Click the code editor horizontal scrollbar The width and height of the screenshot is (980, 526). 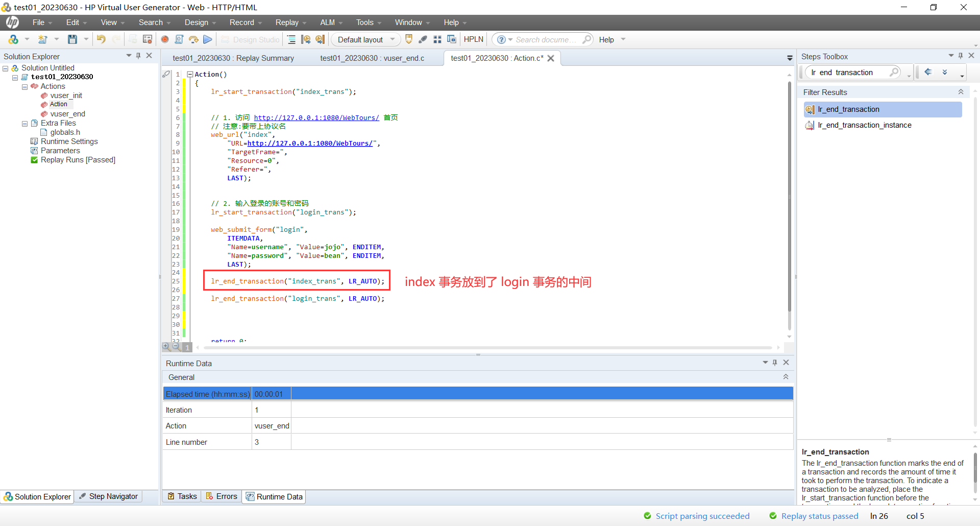coord(487,347)
